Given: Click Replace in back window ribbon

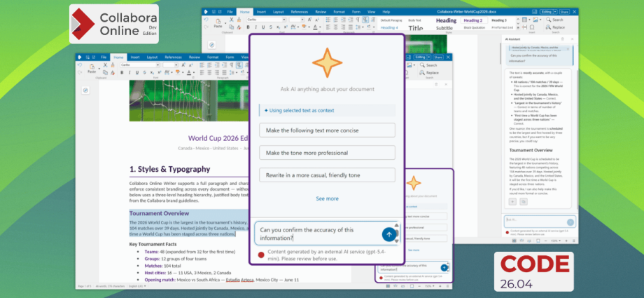Looking at the screenshot, I should tap(555, 27).
